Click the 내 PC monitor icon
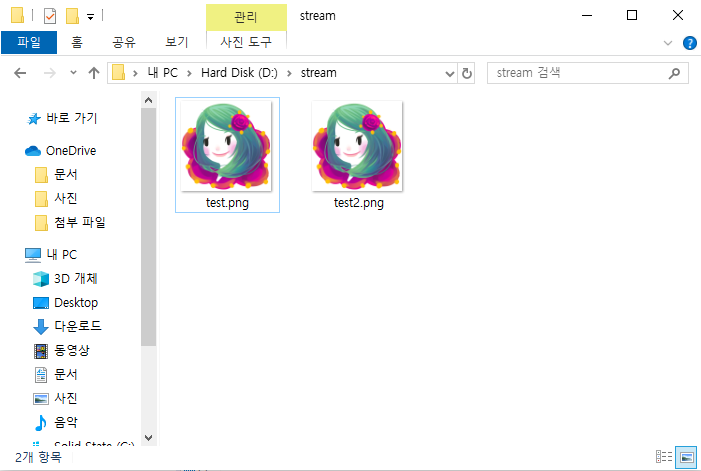Viewport: 701px width, 471px height. click(33, 255)
